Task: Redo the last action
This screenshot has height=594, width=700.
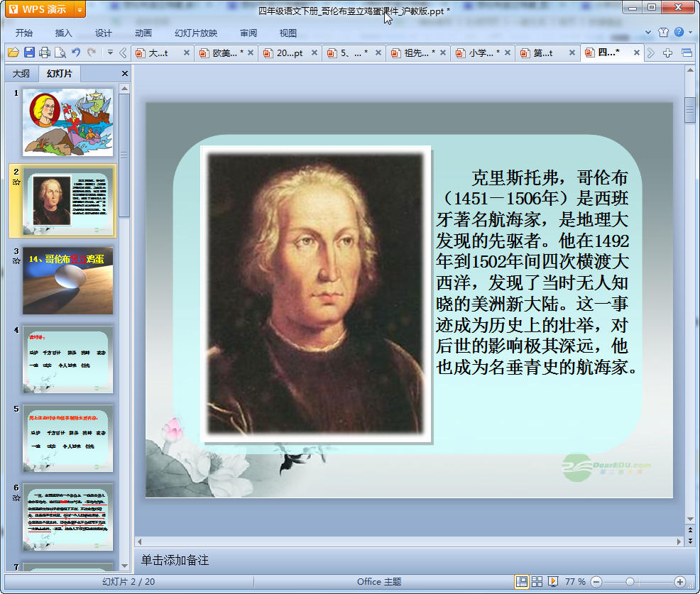Action: click(92, 53)
